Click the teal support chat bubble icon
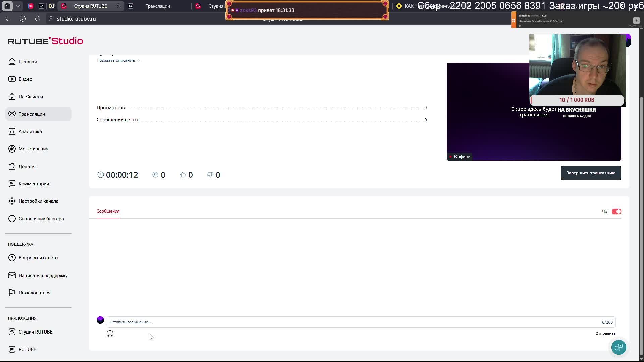This screenshot has height=362, width=644. pos(619,347)
